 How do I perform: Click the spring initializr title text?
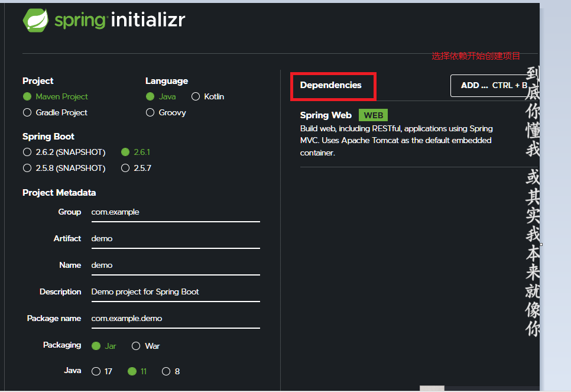tap(120, 20)
